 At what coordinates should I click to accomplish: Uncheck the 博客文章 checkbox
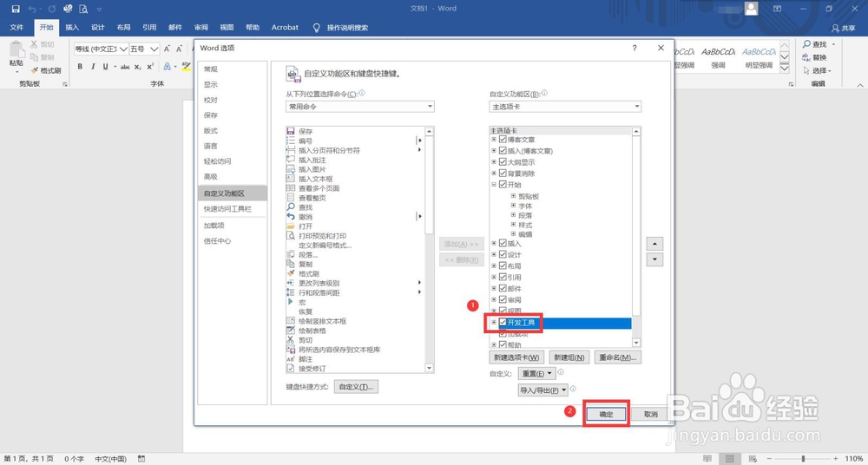[x=503, y=140]
